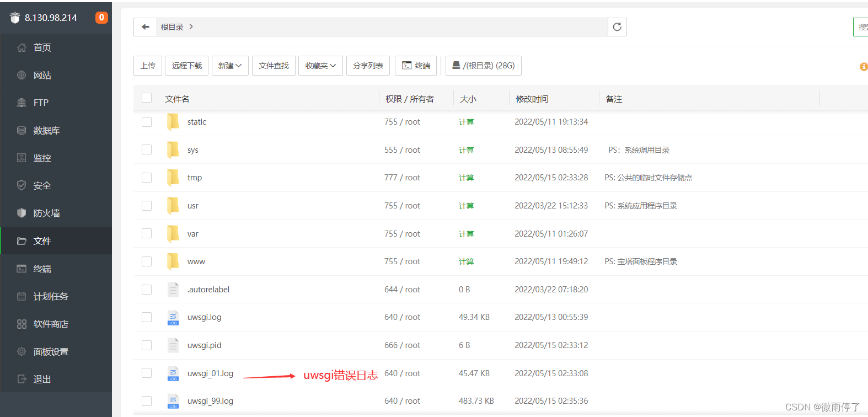Sort by 大小 column header
The width and height of the screenshot is (868, 417).
tap(468, 99)
